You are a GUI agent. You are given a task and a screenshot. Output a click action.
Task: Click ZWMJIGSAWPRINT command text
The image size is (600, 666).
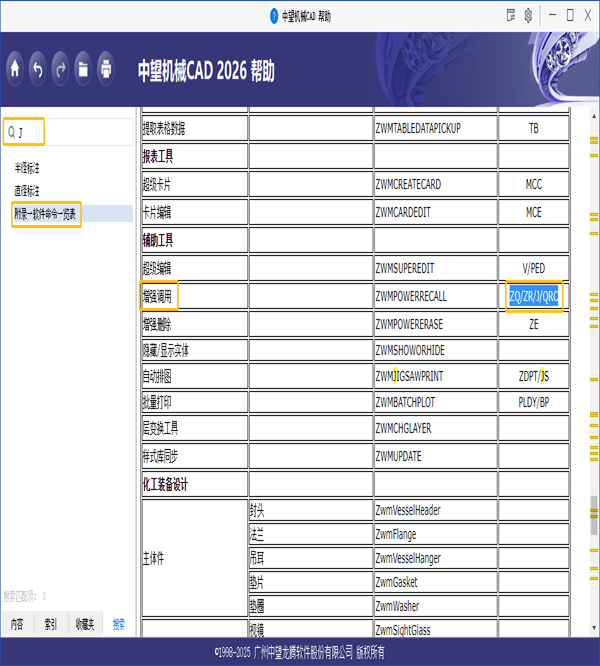click(409, 377)
